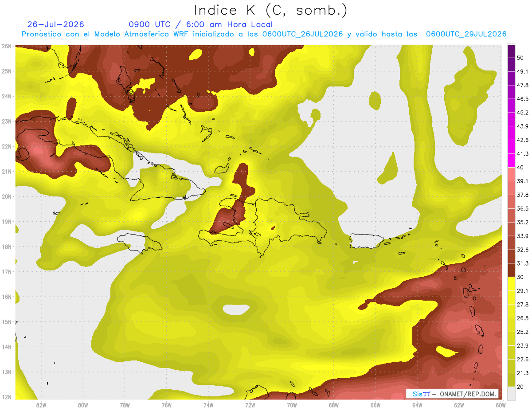The height and width of the screenshot is (411, 532).
Task: Click the "21.3" color scale value
Action: [523, 373]
